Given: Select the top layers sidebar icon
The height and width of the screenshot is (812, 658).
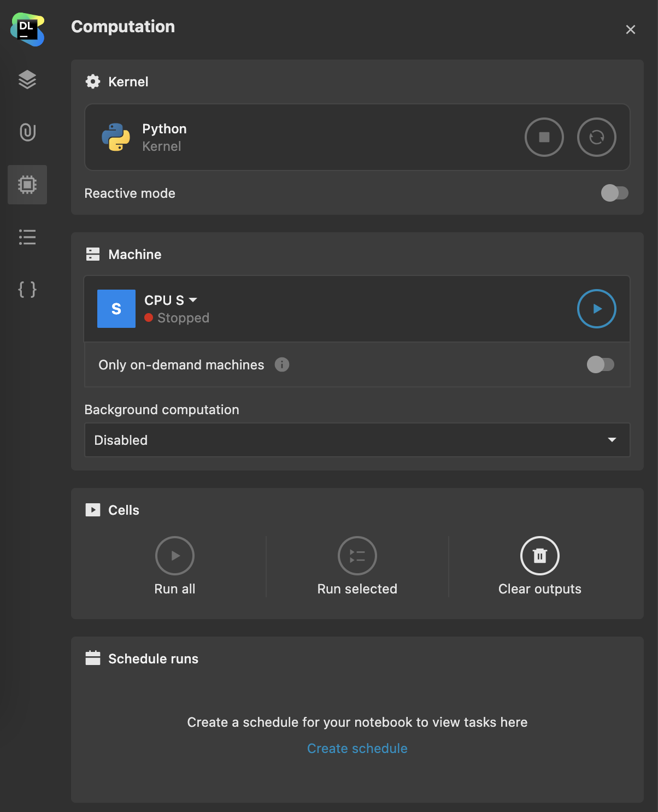Looking at the screenshot, I should pos(27,80).
